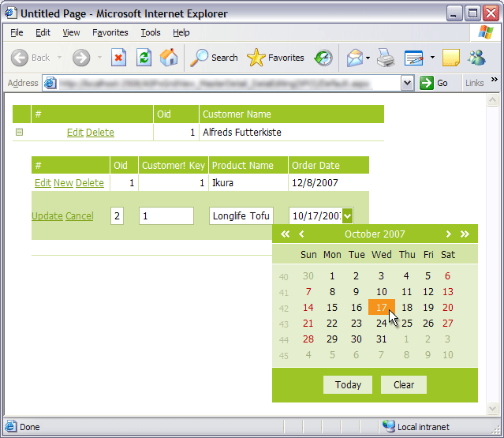Click the Refresh page icon
This screenshot has height=438, width=504.
click(x=144, y=58)
